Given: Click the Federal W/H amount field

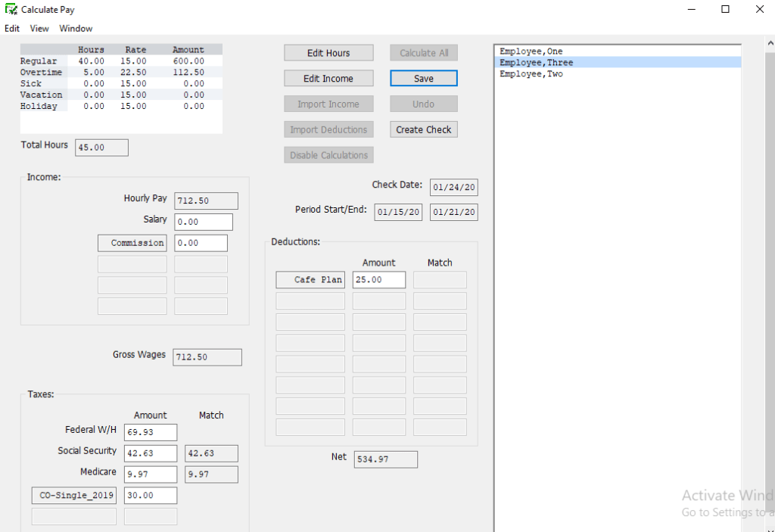Looking at the screenshot, I should 150,432.
